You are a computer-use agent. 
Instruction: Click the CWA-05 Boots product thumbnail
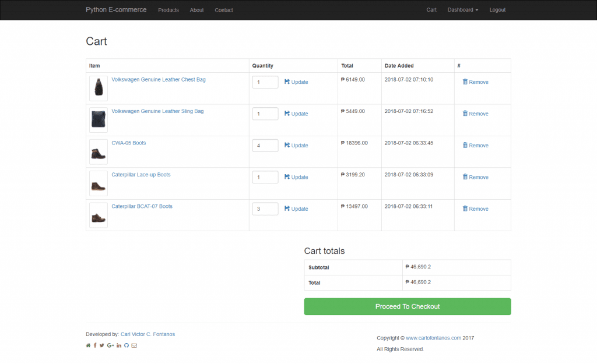point(98,151)
